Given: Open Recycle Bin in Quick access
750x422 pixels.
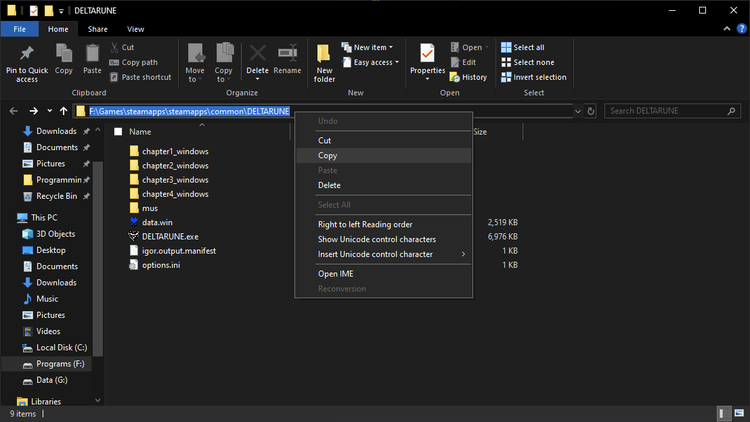Looking at the screenshot, I should pyautogui.click(x=50, y=196).
